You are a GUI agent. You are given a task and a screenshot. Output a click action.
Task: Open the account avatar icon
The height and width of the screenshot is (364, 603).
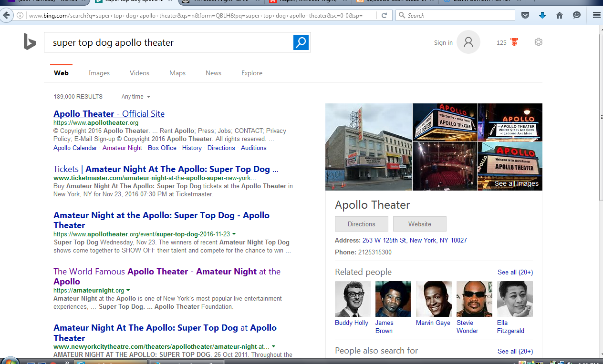[x=468, y=42]
